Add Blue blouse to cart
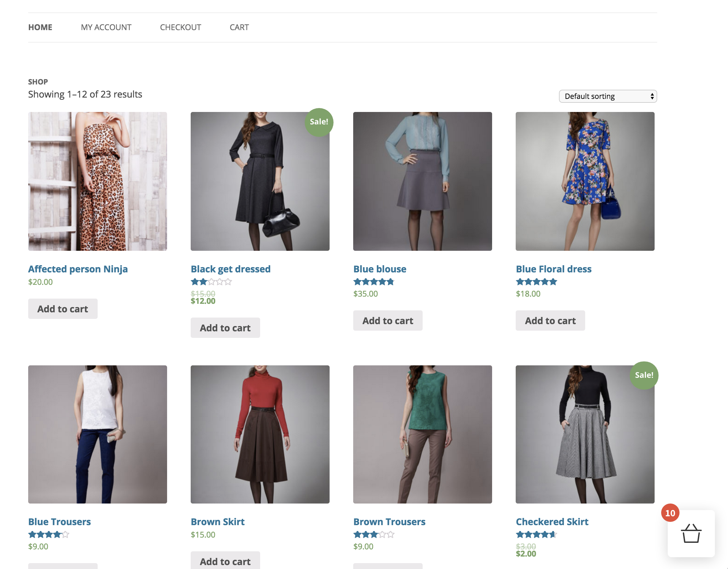This screenshot has width=728, height=569. (388, 321)
